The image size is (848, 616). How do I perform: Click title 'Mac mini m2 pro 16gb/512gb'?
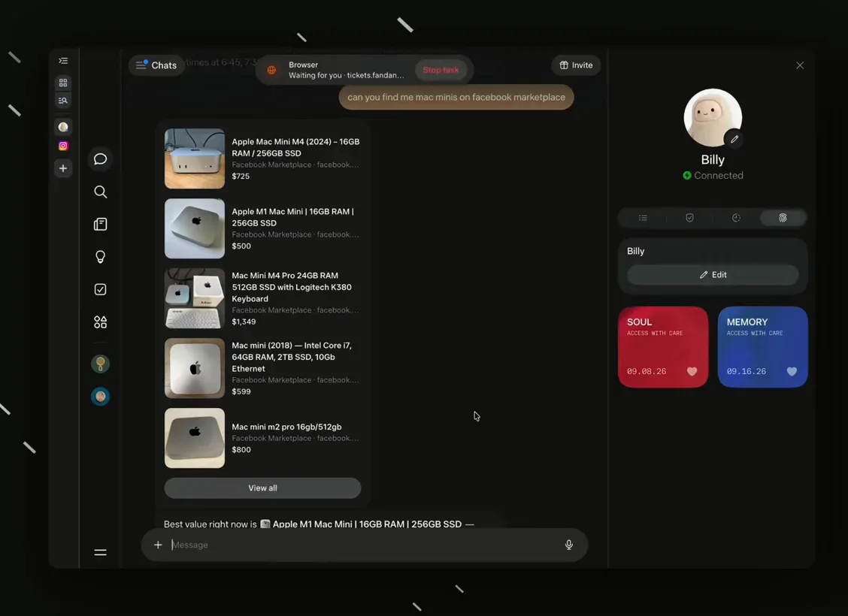click(x=286, y=427)
